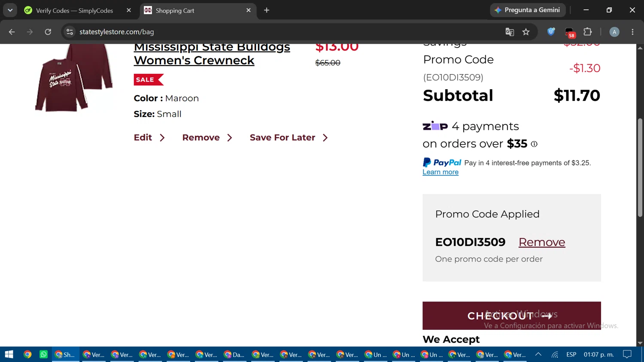
Task: Open the translate page icon
Action: [x=510, y=32]
